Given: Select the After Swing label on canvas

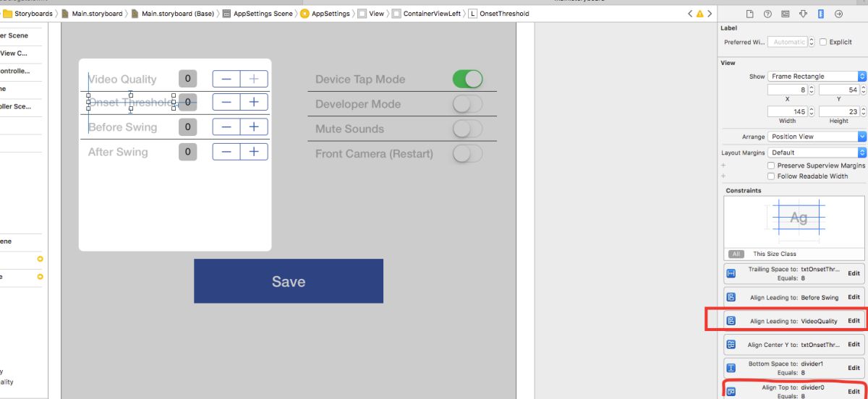Looking at the screenshot, I should [x=118, y=152].
